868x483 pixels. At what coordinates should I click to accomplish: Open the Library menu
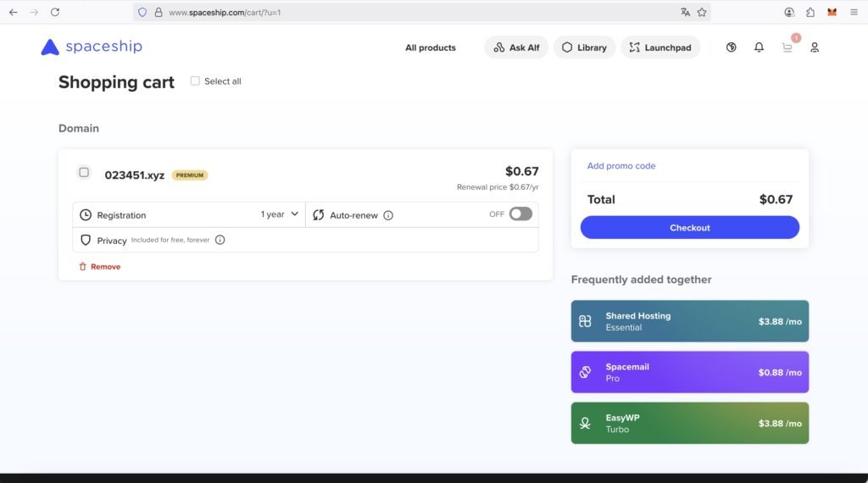[584, 47]
